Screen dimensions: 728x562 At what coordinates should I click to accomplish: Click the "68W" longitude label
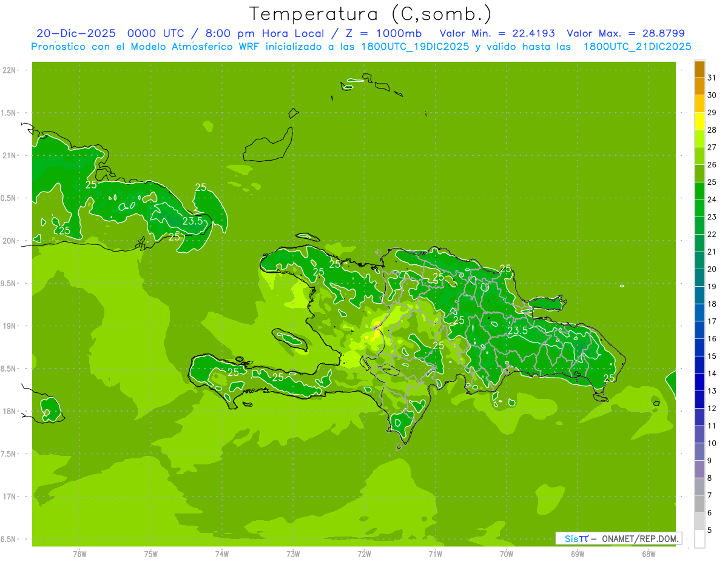[x=649, y=554]
